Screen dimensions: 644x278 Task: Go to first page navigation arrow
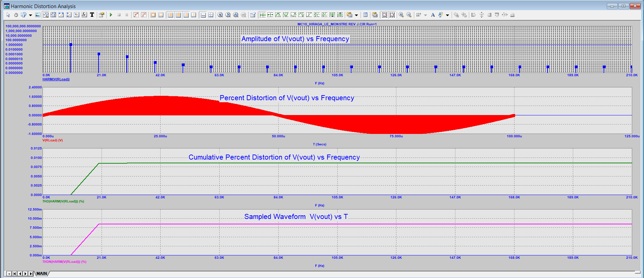(15, 274)
